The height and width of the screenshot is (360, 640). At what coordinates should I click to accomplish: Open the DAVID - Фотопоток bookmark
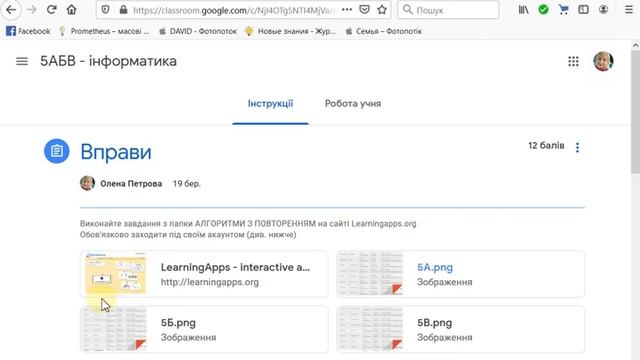pos(198,31)
